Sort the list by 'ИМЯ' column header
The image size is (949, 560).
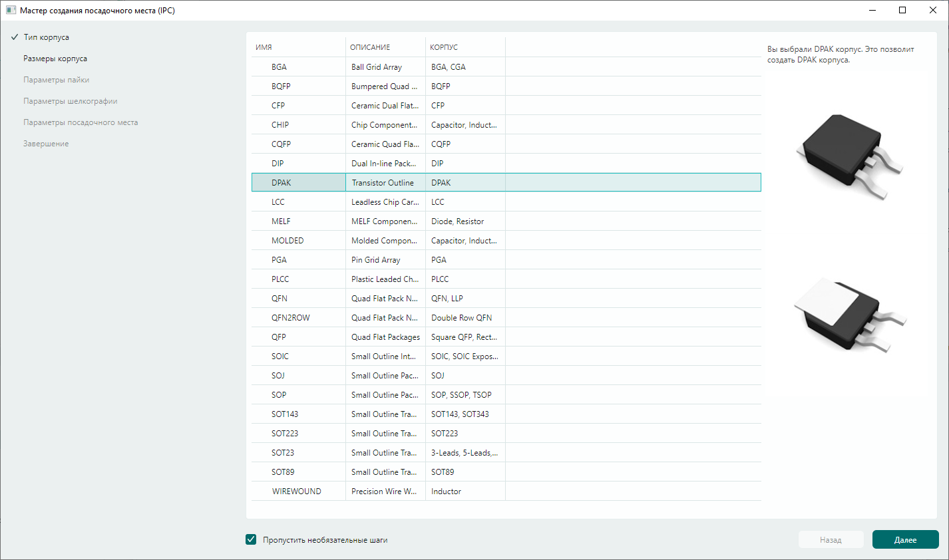(264, 47)
